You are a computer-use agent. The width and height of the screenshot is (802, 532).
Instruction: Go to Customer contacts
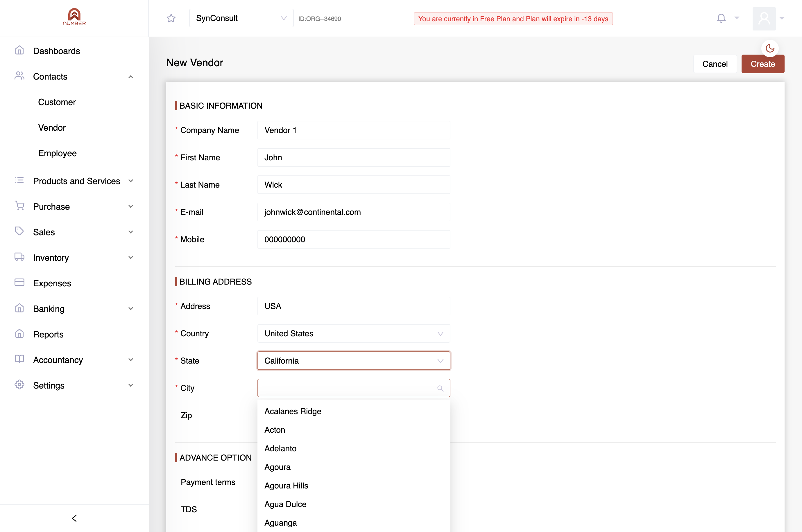[57, 102]
